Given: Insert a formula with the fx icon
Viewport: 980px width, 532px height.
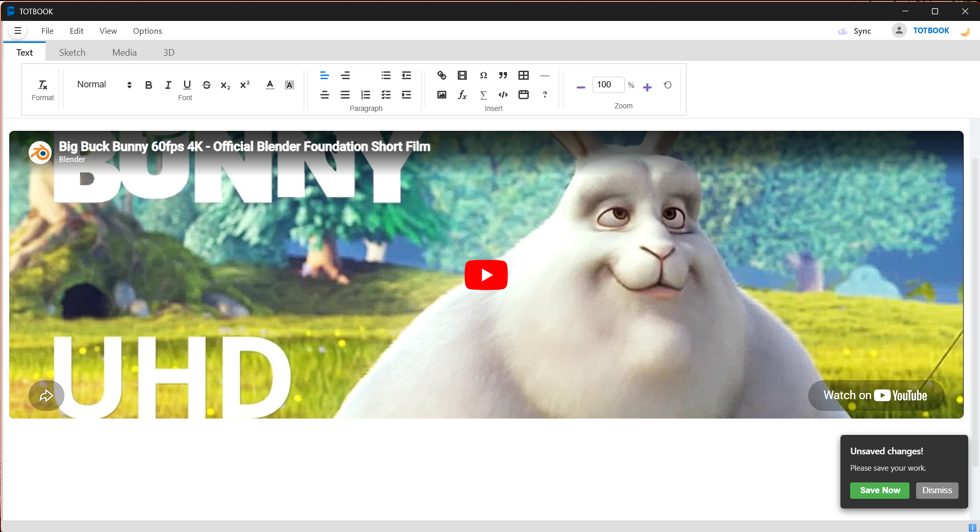Looking at the screenshot, I should (462, 95).
